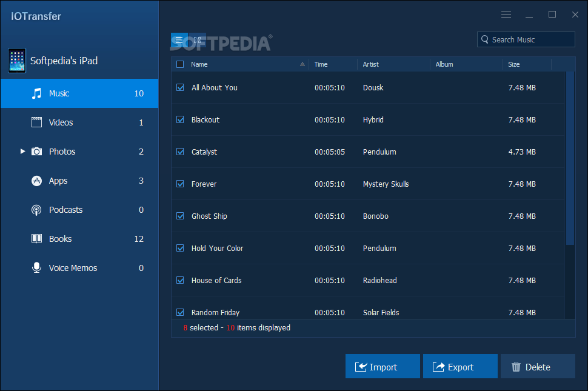Viewport: 588px width, 391px height.
Task: Toggle the select-all header checkbox
Action: pos(180,64)
